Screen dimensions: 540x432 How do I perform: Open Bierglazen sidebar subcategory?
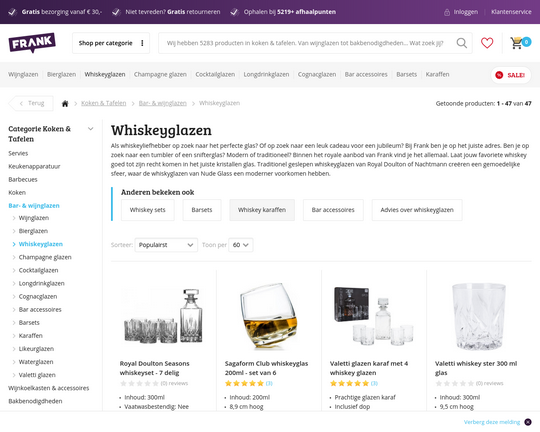[33, 231]
